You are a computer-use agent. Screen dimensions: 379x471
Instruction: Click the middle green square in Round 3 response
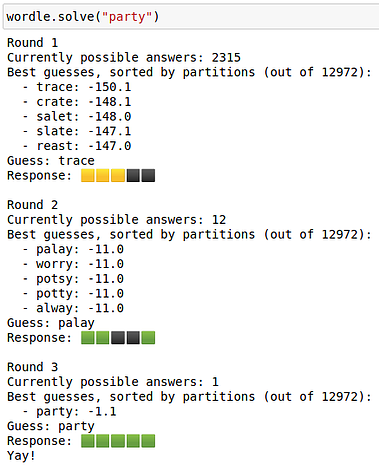(118, 441)
